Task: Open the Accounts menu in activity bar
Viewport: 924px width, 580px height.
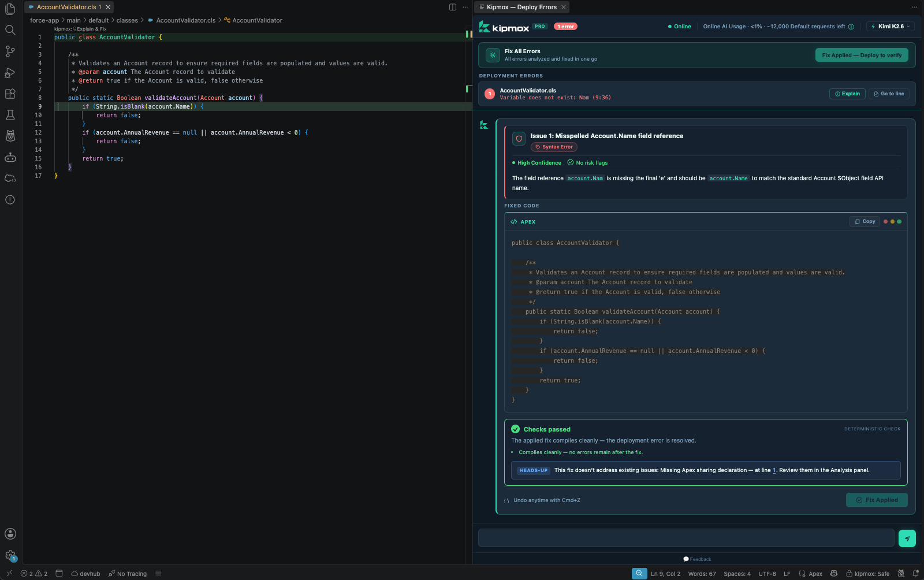Action: tap(10, 534)
